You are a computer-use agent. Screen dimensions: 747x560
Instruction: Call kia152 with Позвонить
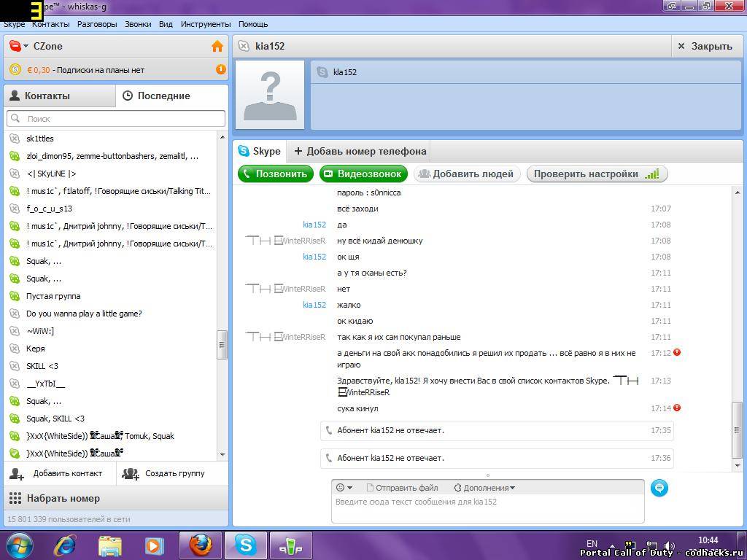(x=276, y=174)
